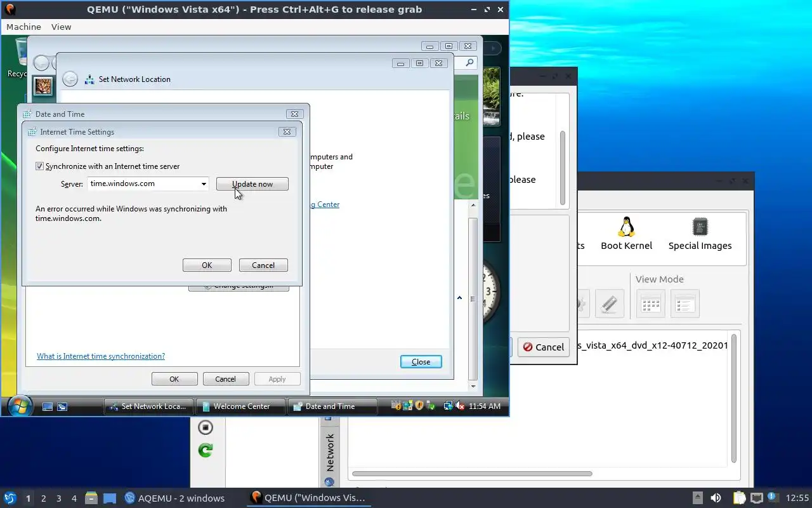Toggle Synchronize with an Internet time server

40,166
